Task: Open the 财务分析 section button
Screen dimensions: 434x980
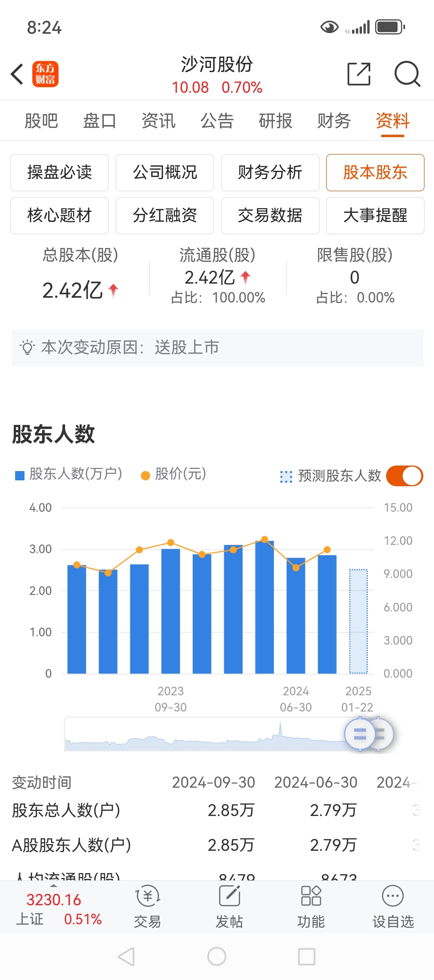Action: 270,172
